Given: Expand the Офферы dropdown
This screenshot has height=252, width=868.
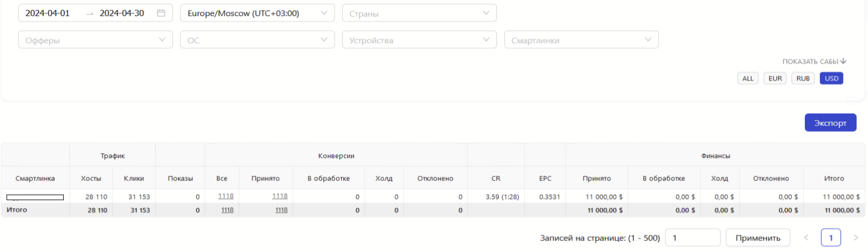Looking at the screenshot, I should (x=95, y=40).
